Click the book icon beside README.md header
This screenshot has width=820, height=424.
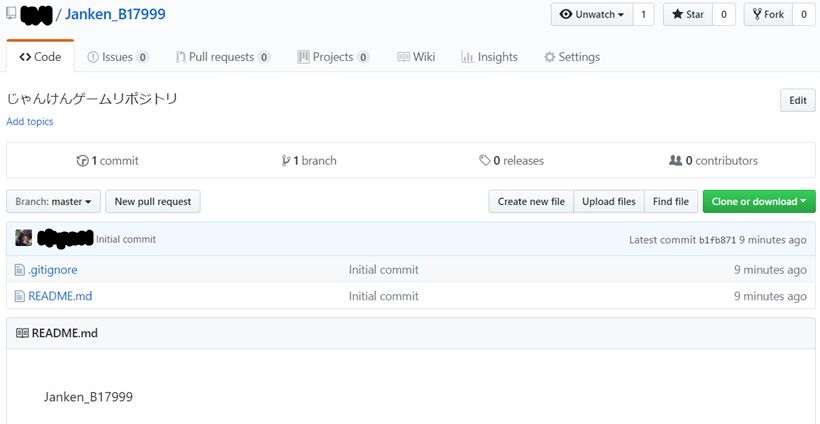coord(22,333)
